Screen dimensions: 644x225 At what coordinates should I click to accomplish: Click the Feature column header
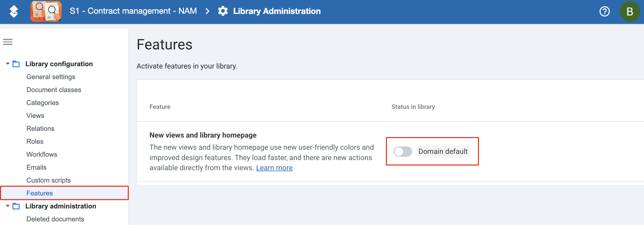tap(160, 107)
